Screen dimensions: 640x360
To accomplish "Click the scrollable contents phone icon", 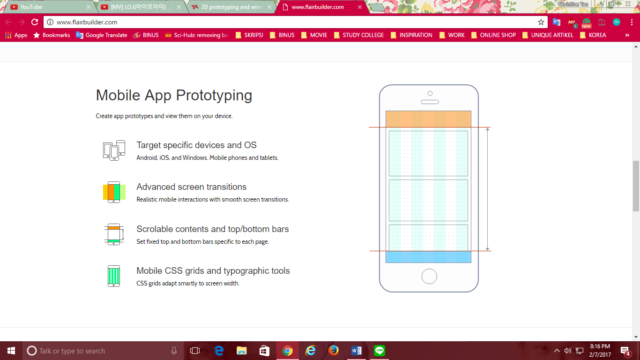I will (x=114, y=234).
